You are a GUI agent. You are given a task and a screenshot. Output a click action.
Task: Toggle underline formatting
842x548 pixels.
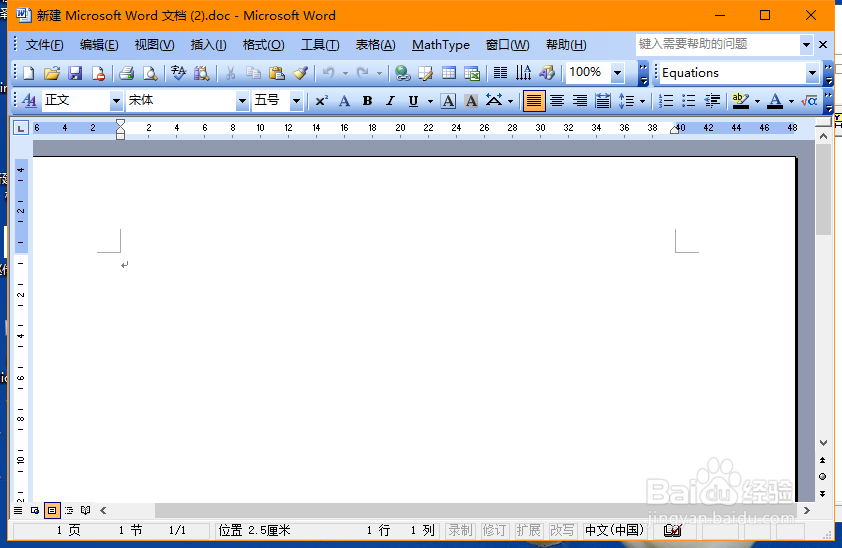click(413, 101)
